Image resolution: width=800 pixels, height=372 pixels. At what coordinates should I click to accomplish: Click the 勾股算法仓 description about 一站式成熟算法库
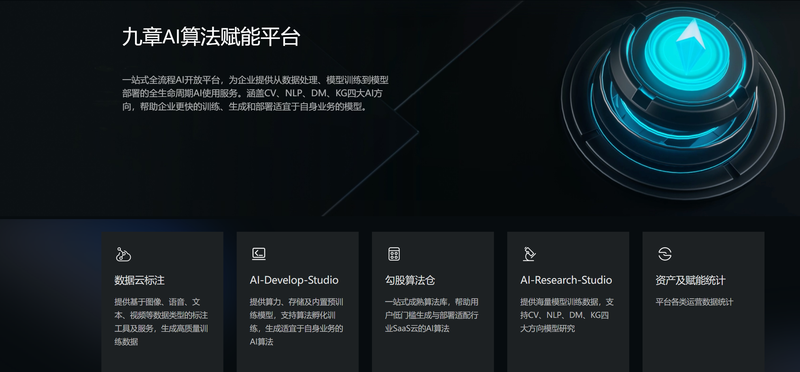click(432, 315)
